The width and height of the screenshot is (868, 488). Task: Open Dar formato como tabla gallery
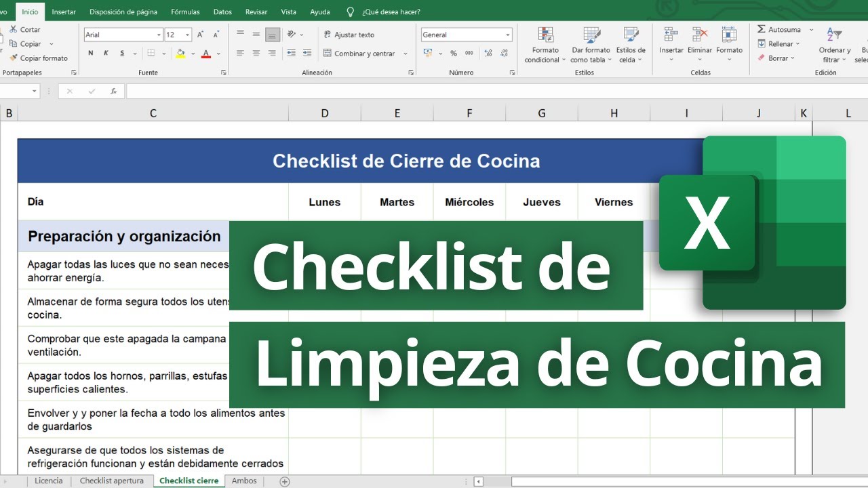(591, 45)
